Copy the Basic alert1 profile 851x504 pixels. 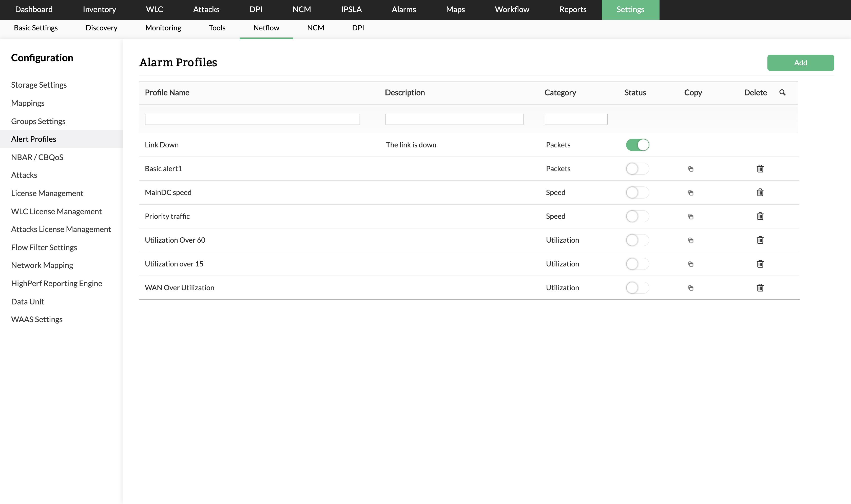[690, 169]
